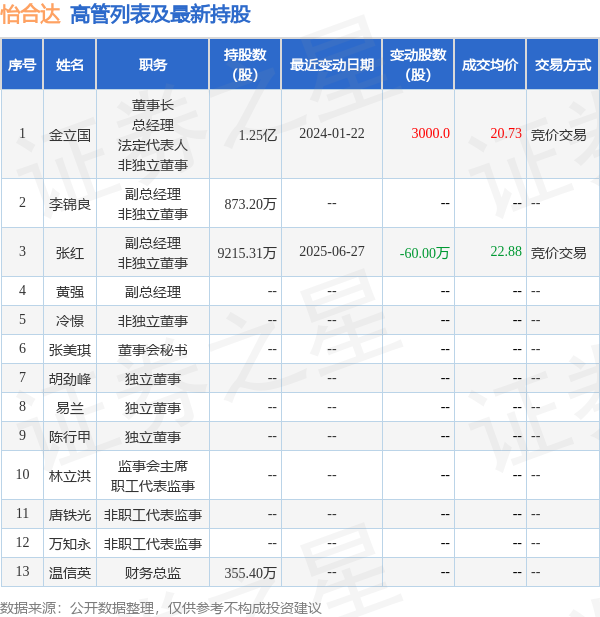Click 非职工代表监事 in 万知永's row
600x617 pixels.
[153, 544]
